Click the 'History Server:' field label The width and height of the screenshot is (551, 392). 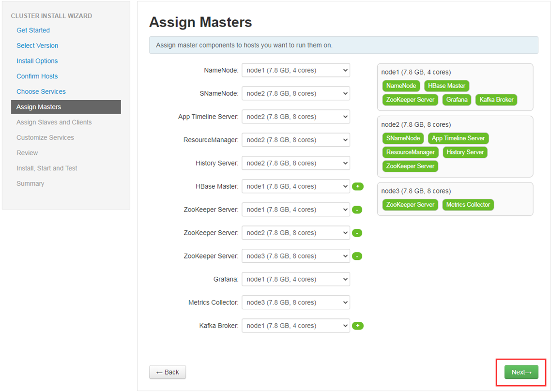(217, 163)
